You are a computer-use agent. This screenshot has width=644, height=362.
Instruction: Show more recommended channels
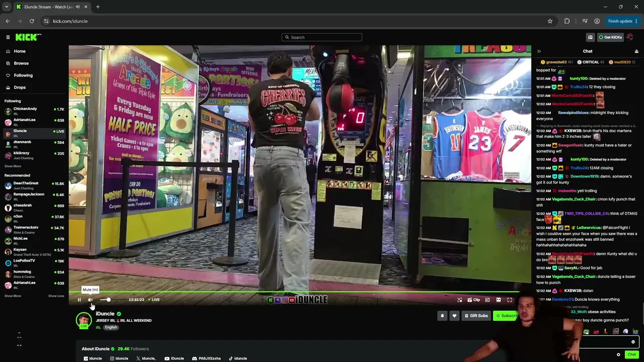point(13,296)
